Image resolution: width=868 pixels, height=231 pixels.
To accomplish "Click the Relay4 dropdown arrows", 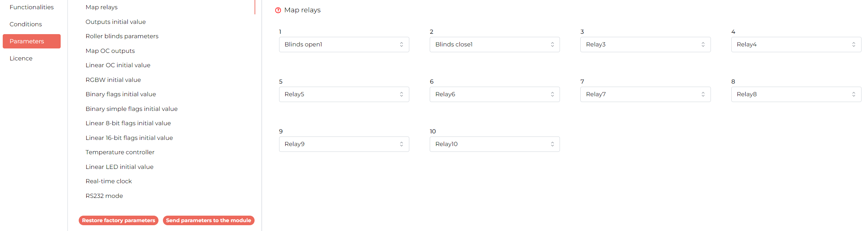I will pyautogui.click(x=854, y=44).
